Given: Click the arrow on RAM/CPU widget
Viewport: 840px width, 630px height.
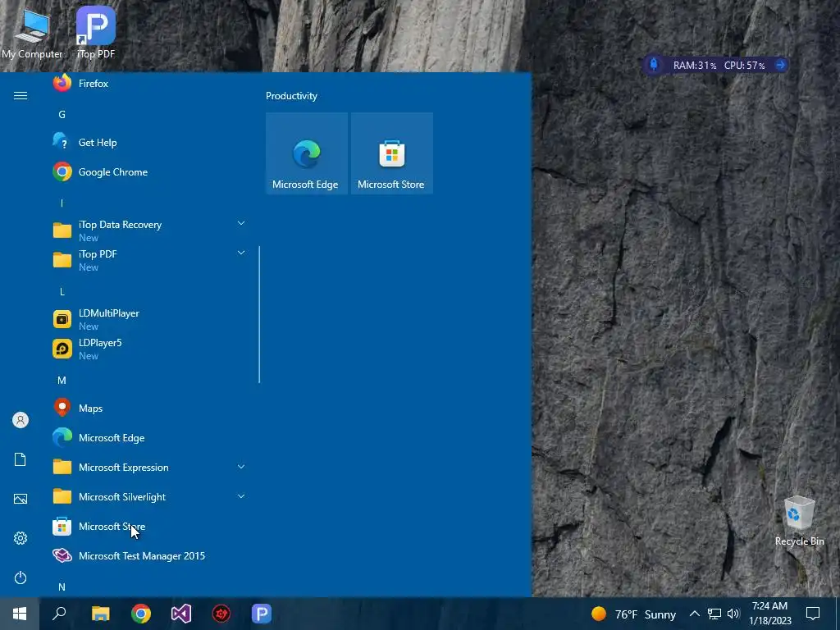Looking at the screenshot, I should (x=780, y=65).
